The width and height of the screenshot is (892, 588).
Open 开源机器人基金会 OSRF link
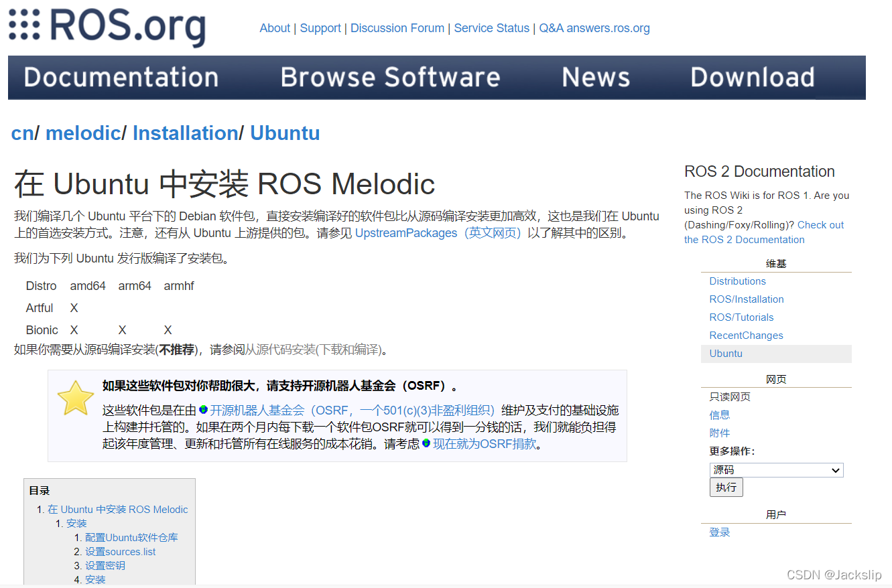pos(352,410)
